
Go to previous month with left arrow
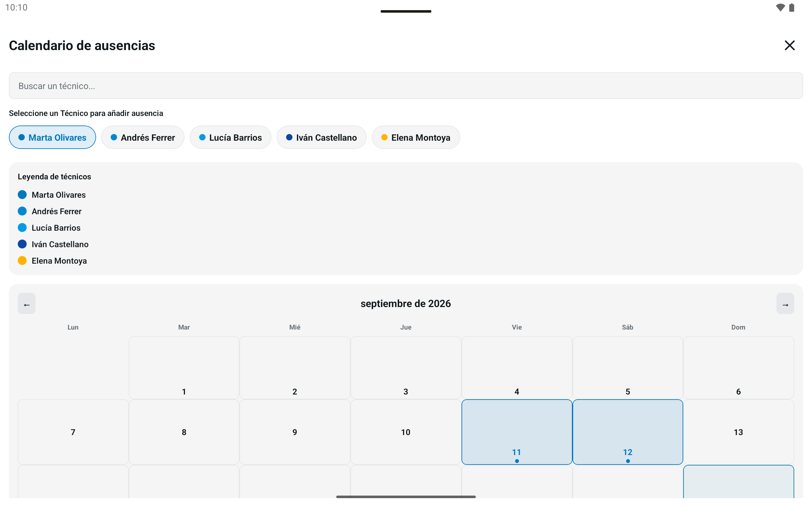coord(27,304)
